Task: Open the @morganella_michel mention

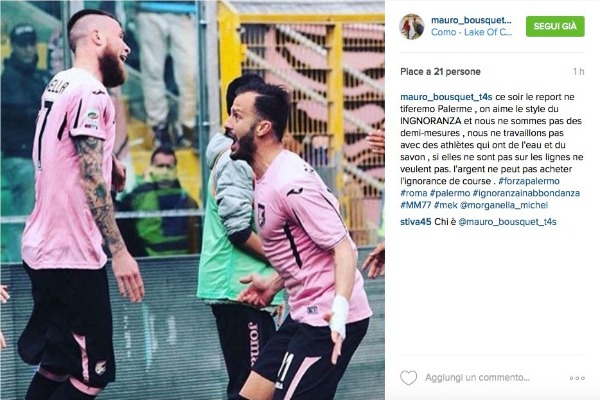Action: point(504,205)
